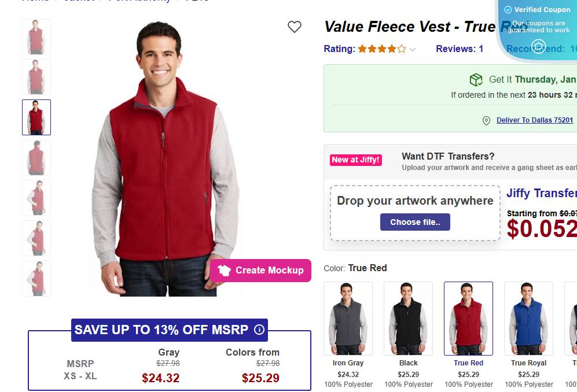The width and height of the screenshot is (577, 392).
Task: Click the New at Jiffy badge
Action: click(x=356, y=160)
